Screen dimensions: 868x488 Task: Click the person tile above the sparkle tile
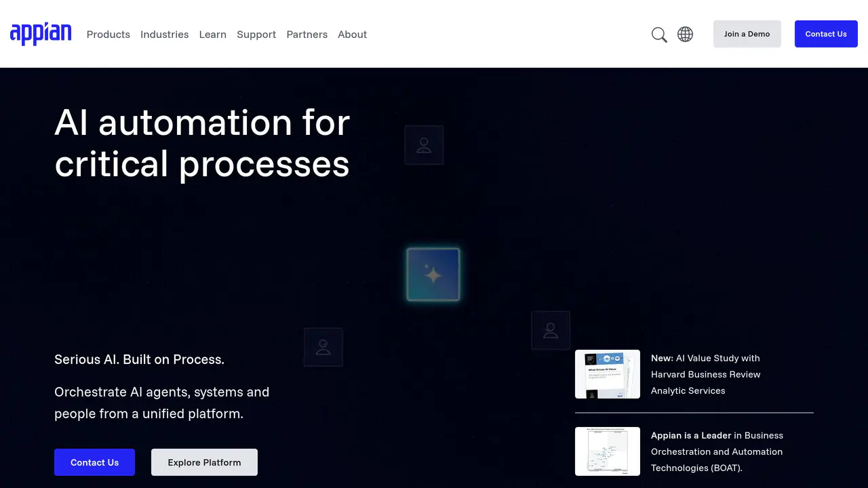click(x=424, y=145)
